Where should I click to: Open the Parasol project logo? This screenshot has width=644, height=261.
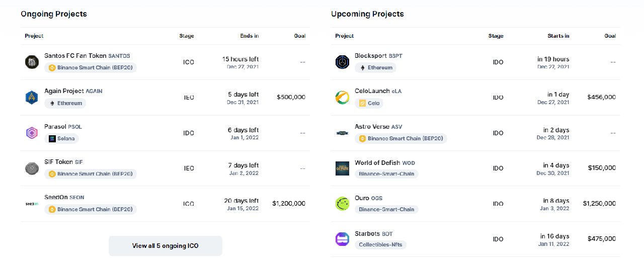coord(32,133)
